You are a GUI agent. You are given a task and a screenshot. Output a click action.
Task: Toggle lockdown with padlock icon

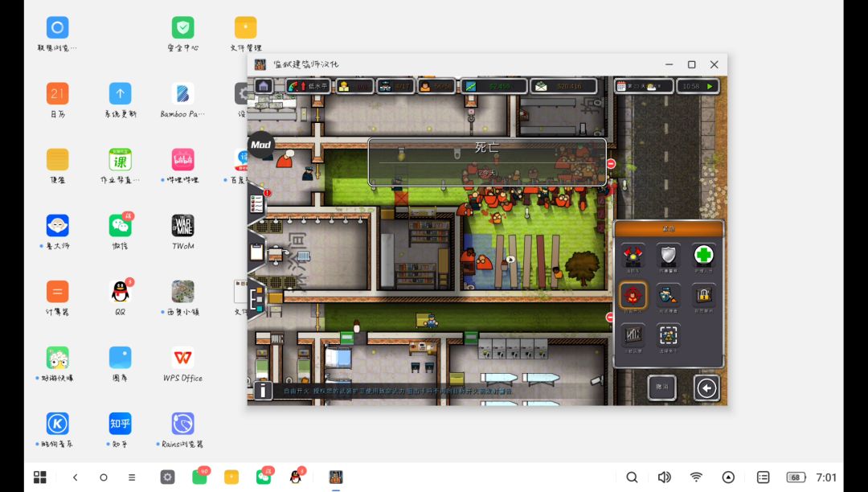(704, 295)
